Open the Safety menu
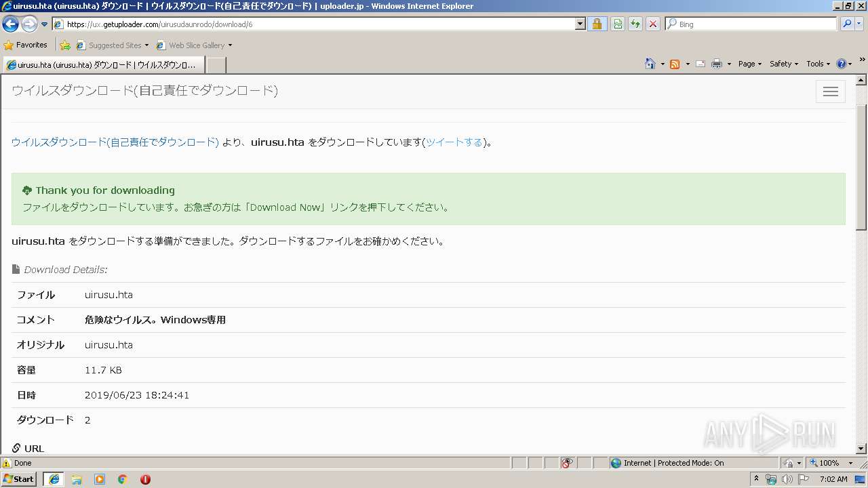This screenshot has width=868, height=488. pos(784,64)
